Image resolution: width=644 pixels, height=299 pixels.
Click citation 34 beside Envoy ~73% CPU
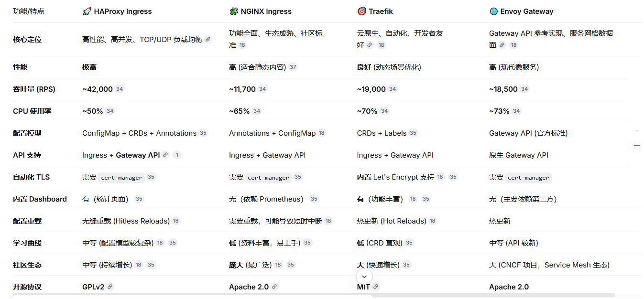[x=516, y=111]
